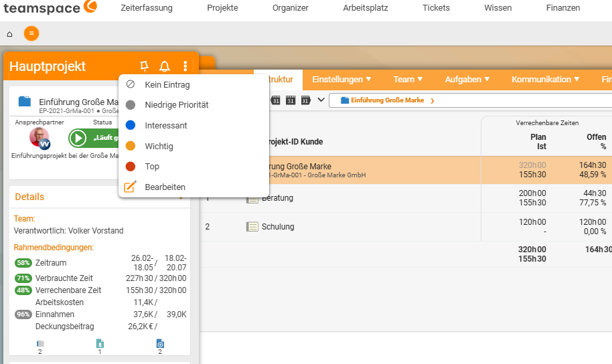This screenshot has height=364, width=612.
Task: Open the Tickets top menu
Action: [x=436, y=8]
